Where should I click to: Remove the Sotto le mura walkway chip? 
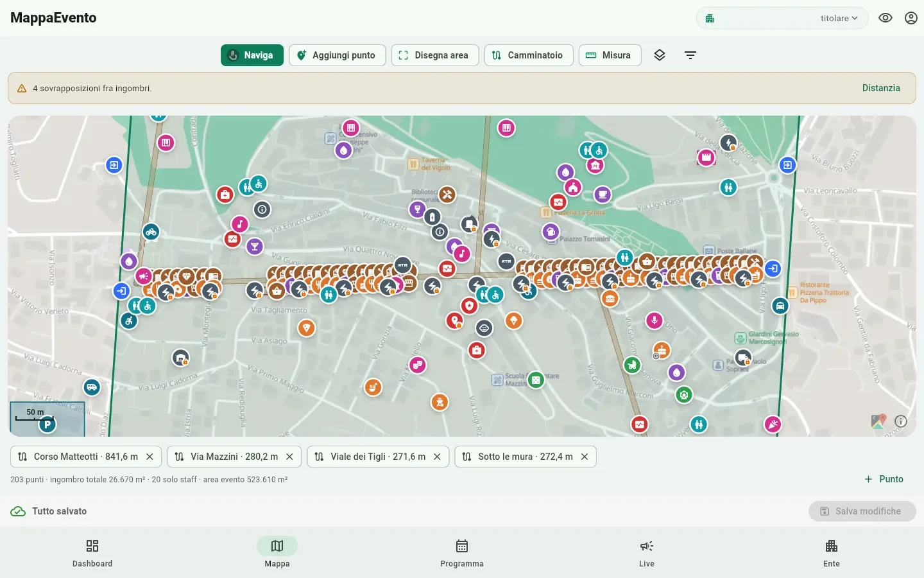(x=585, y=457)
